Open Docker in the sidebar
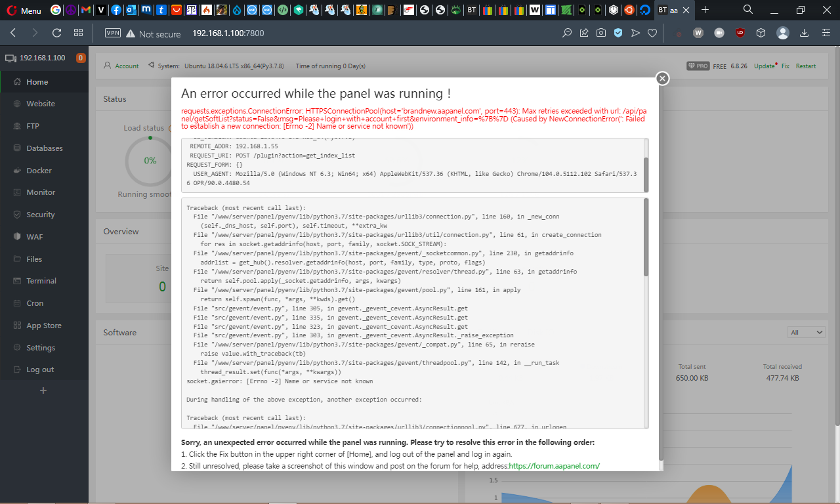Viewport: 840px width, 504px height. click(44, 171)
